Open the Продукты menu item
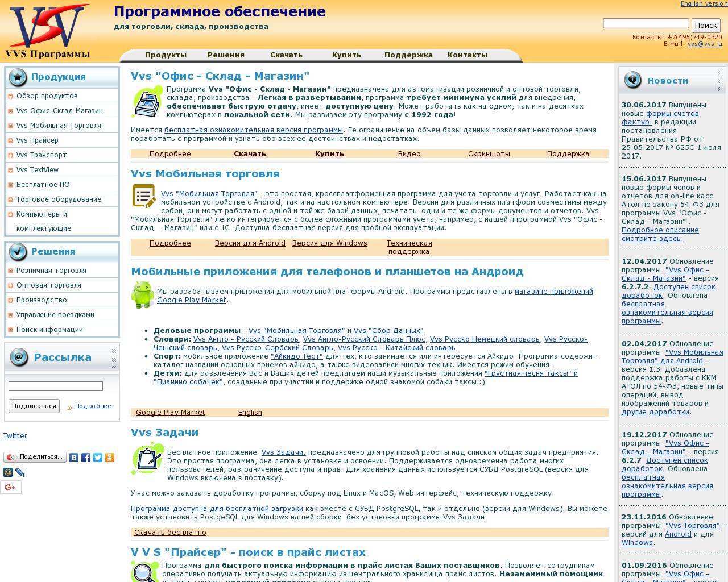This screenshot has height=582, width=728. click(x=166, y=55)
